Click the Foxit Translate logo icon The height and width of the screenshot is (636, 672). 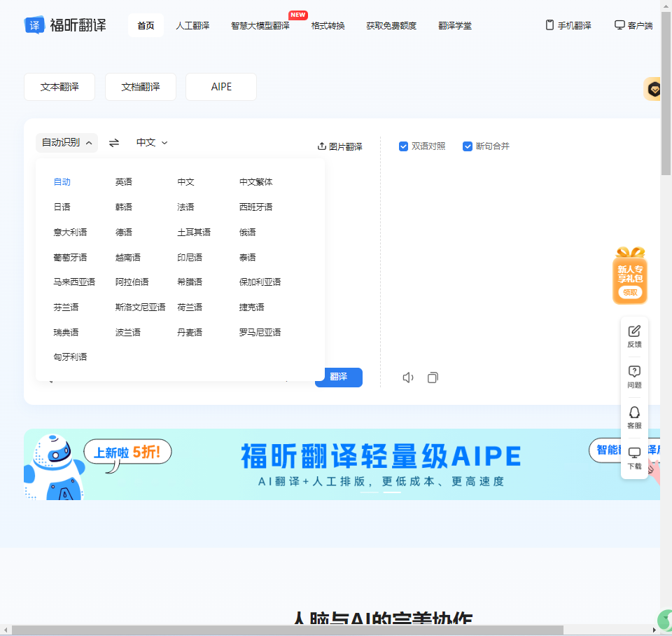[34, 25]
